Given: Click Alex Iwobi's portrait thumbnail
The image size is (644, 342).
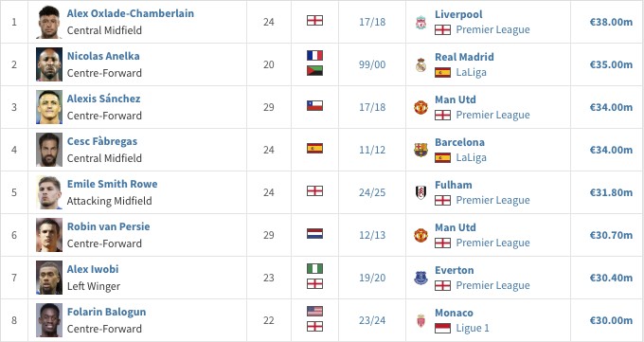Looking at the screenshot, I should (49, 278).
